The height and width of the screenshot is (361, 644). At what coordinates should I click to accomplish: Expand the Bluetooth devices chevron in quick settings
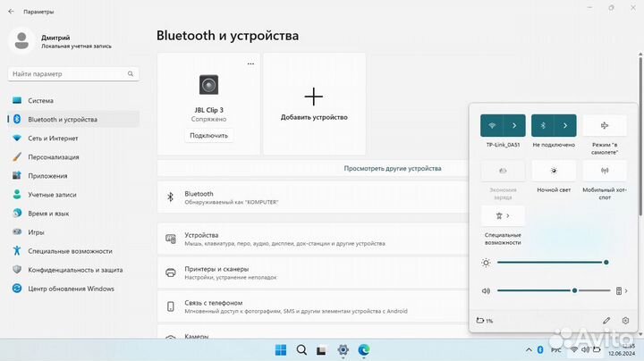click(565, 125)
